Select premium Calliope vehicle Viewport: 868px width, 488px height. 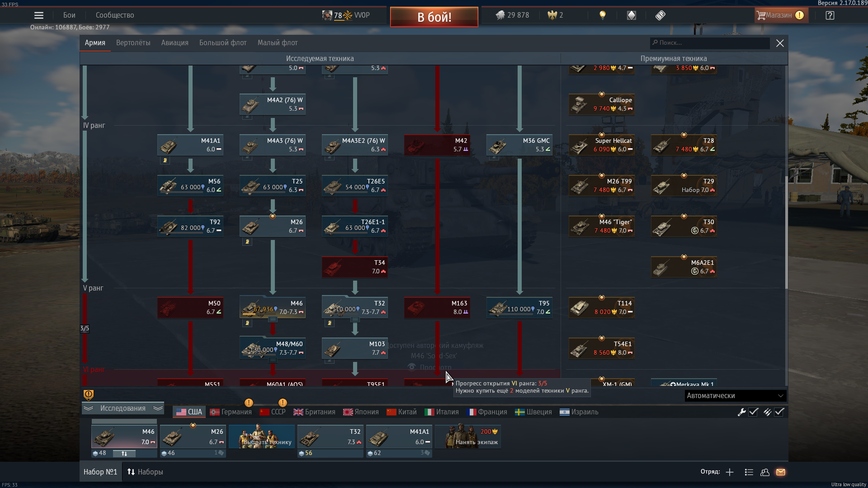tap(602, 104)
